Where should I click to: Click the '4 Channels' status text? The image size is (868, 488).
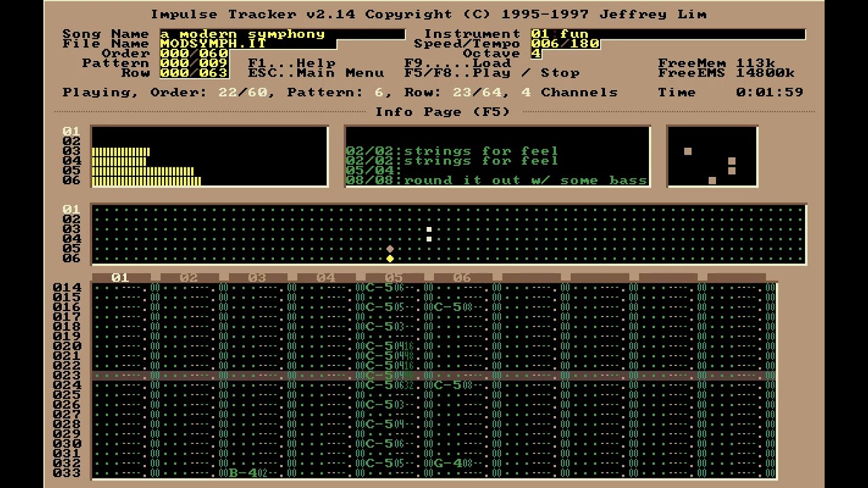[570, 92]
